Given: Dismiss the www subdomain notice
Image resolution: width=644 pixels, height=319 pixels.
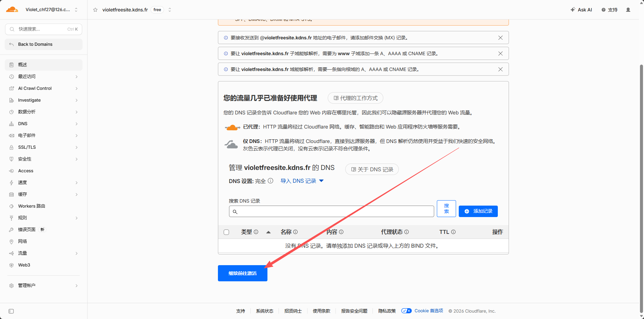Looking at the screenshot, I should click(501, 54).
